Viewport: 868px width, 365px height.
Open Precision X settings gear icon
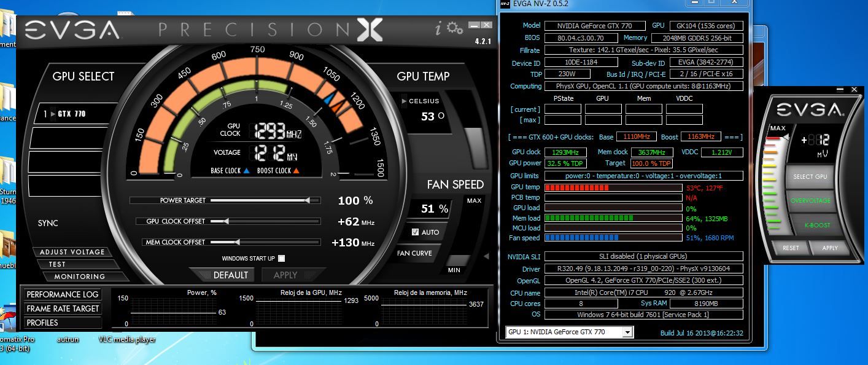454,28
